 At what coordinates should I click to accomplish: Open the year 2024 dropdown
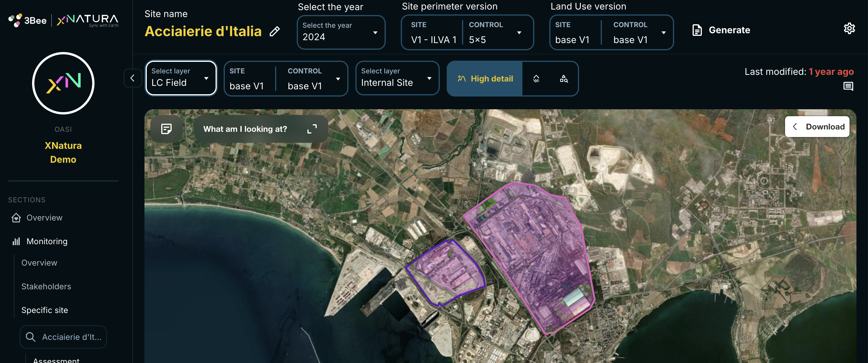click(341, 32)
